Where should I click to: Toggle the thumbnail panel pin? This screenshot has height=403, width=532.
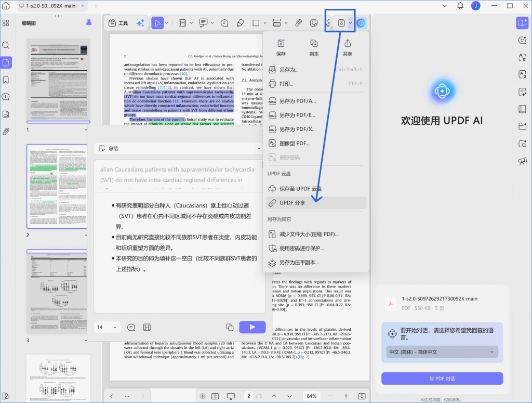coord(88,23)
